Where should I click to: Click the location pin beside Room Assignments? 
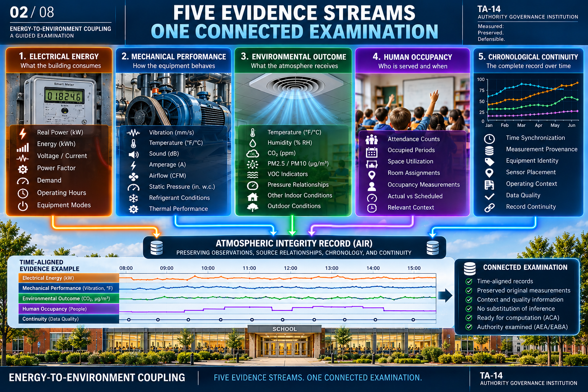point(372,175)
